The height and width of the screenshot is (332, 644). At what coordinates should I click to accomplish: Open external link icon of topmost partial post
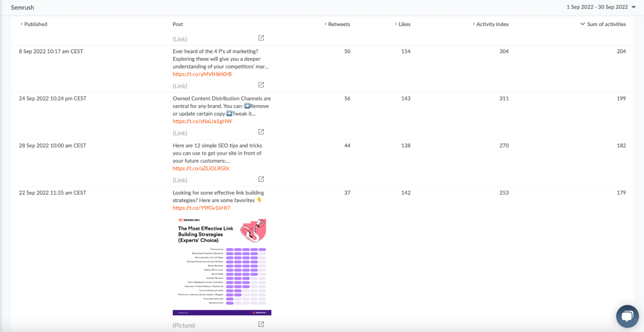(x=261, y=38)
